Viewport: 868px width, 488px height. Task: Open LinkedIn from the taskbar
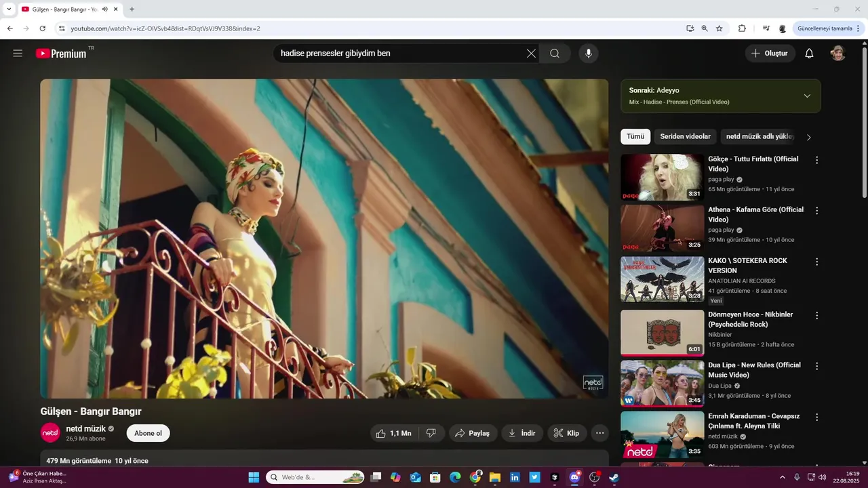click(x=515, y=477)
